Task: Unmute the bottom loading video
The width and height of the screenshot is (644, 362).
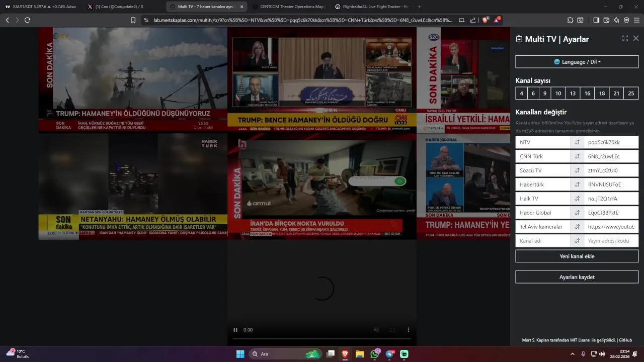Action: [x=376, y=330]
